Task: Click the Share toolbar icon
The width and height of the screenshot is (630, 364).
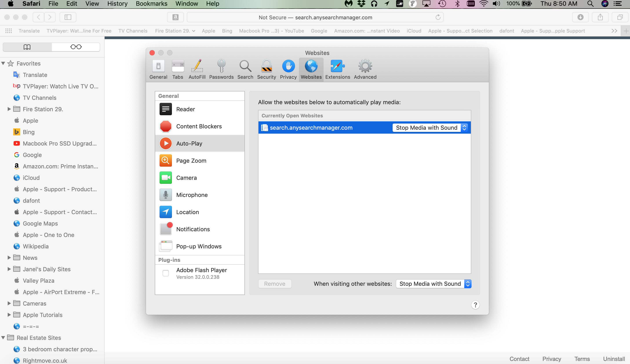Action: [600, 17]
